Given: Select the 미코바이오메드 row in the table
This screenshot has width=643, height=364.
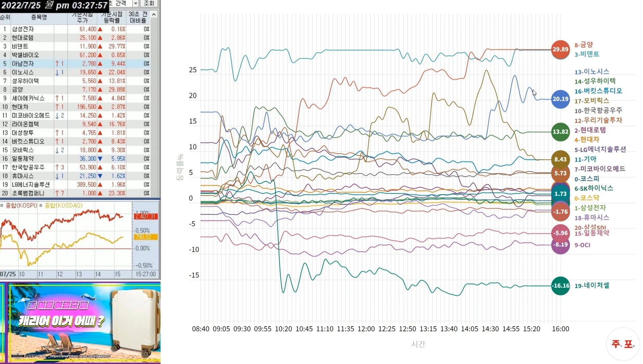Looking at the screenshot, I should pyautogui.click(x=75, y=116).
